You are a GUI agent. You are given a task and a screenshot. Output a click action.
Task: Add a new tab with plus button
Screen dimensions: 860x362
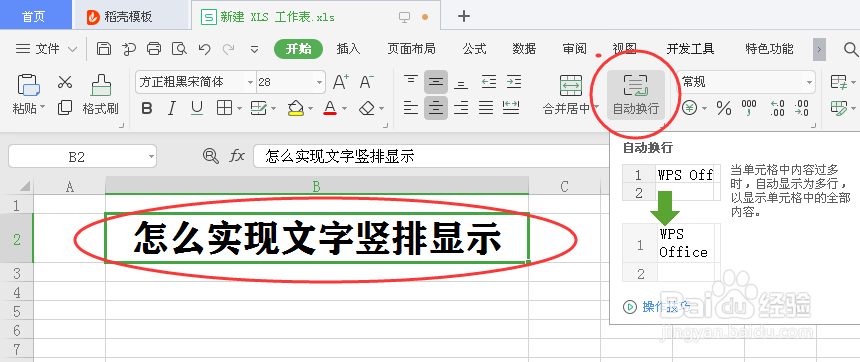[x=464, y=16]
